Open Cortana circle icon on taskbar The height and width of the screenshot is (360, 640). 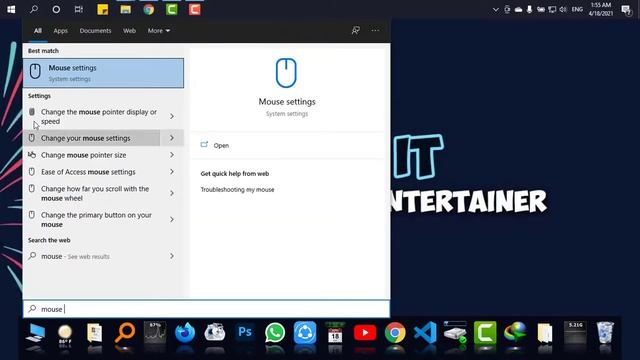click(x=56, y=9)
